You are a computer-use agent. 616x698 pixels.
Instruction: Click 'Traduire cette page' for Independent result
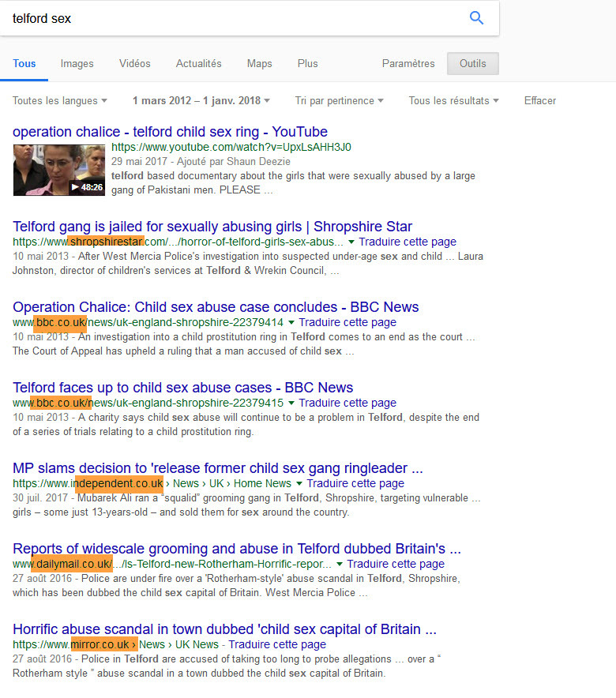(x=355, y=483)
